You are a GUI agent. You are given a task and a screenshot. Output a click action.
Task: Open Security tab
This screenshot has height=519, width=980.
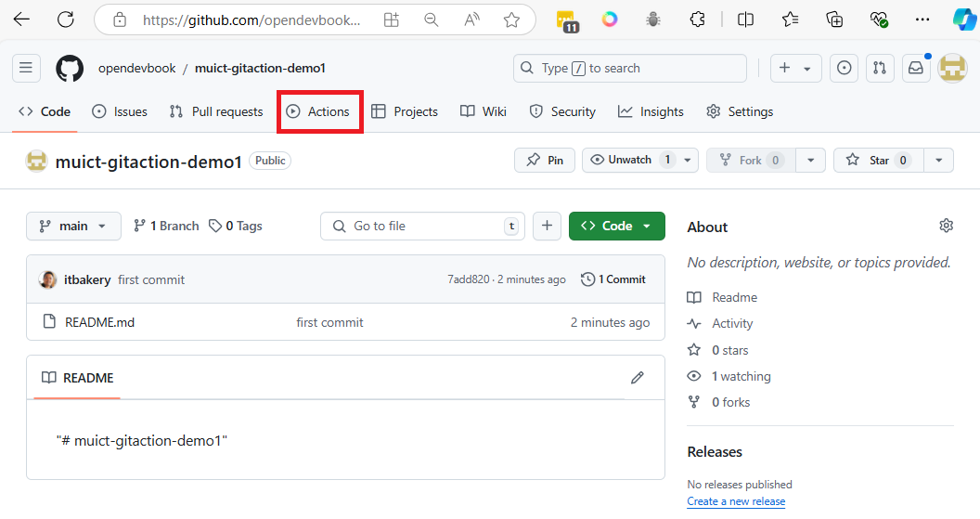(562, 112)
